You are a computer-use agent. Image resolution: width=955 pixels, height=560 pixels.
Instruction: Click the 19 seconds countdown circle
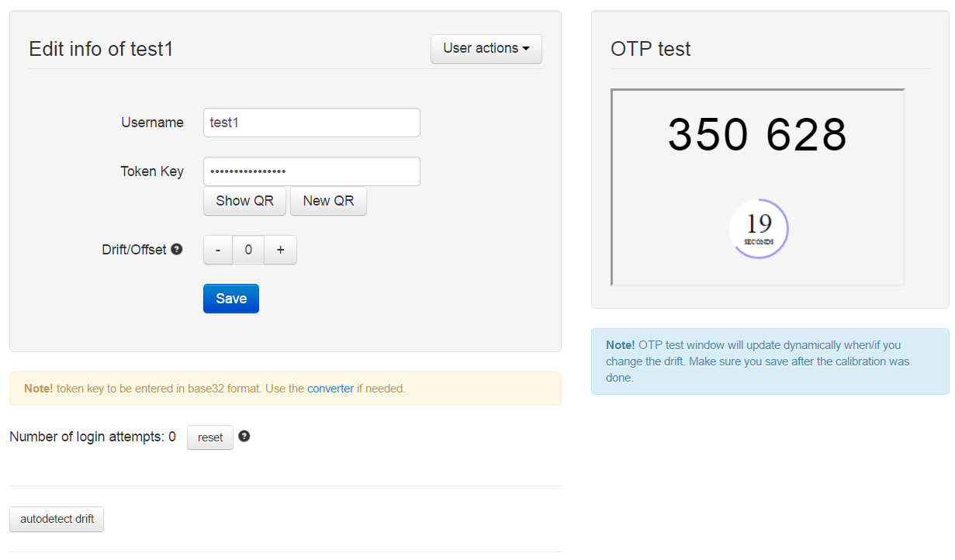coord(759,229)
